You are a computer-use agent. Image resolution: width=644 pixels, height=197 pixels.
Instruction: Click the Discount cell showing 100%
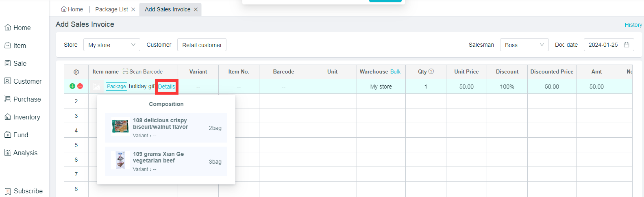(x=507, y=87)
